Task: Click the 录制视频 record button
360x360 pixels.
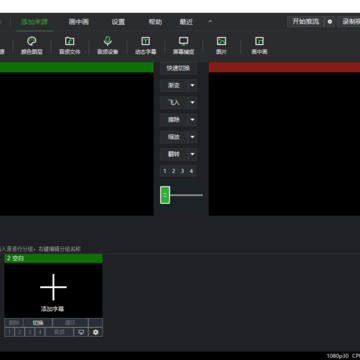Action: pos(349,22)
